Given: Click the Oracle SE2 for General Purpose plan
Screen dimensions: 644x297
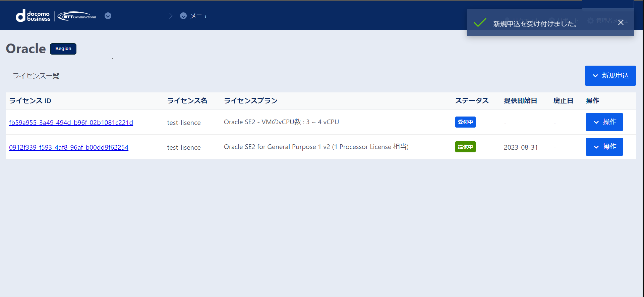Looking at the screenshot, I should (x=316, y=147).
